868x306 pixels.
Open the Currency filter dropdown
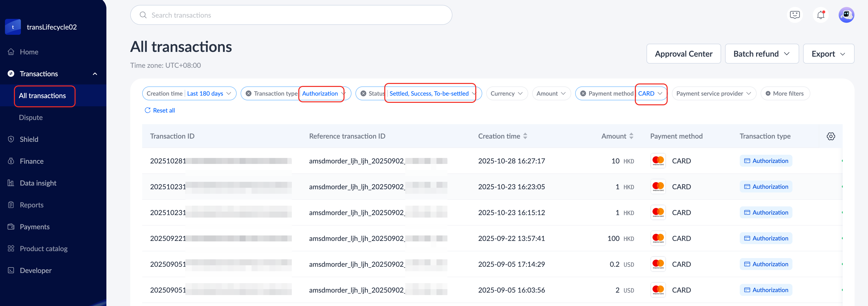[506, 94]
